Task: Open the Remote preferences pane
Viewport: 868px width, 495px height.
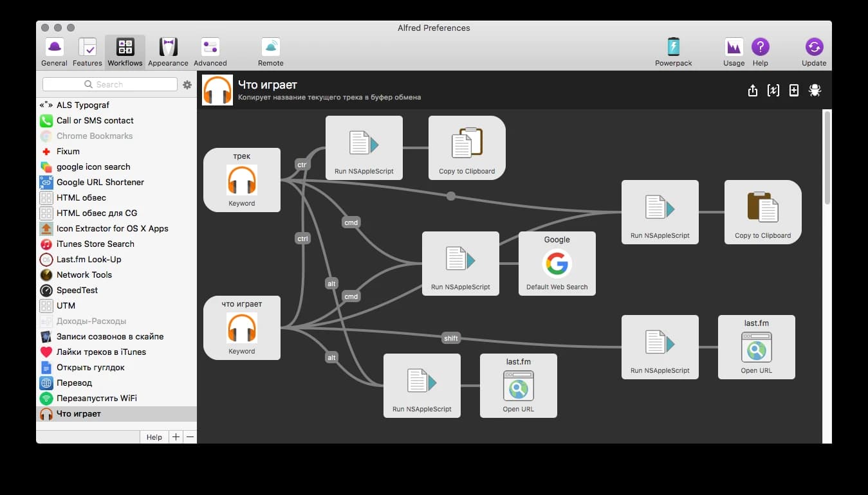Action: click(x=270, y=52)
